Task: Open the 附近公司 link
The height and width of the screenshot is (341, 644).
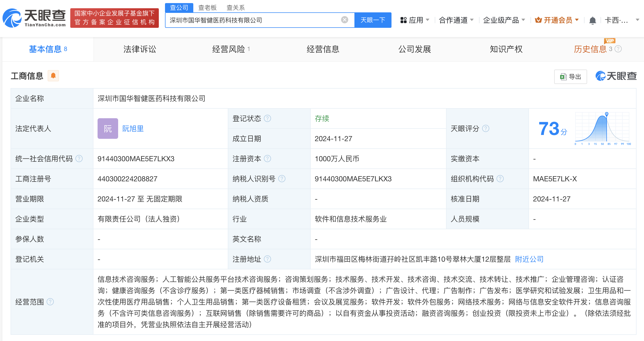Action: [x=529, y=259]
